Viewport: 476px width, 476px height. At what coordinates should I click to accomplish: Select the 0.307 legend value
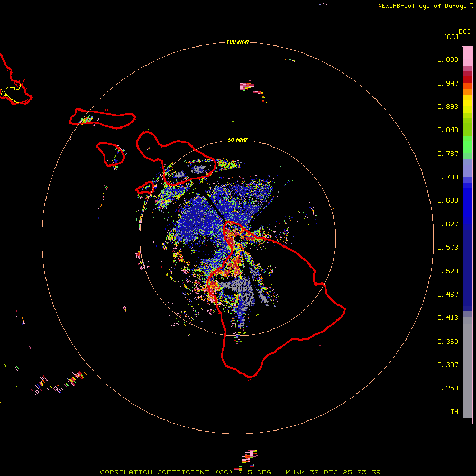click(448, 365)
